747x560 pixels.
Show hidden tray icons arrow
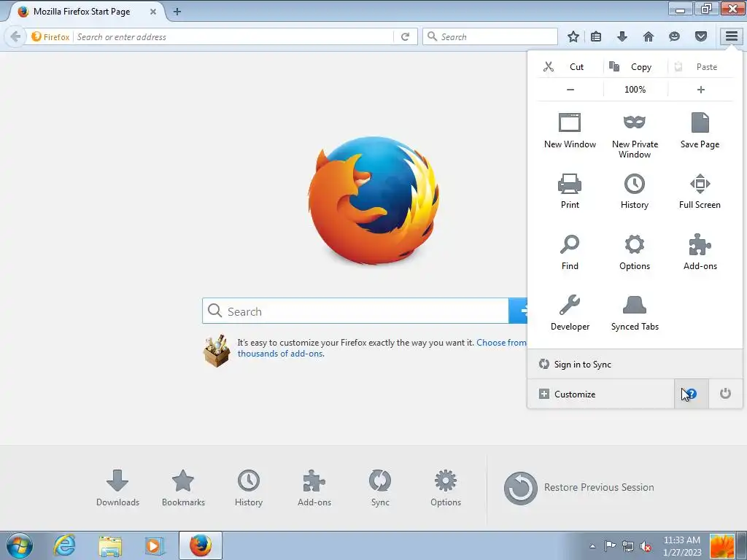pyautogui.click(x=592, y=545)
